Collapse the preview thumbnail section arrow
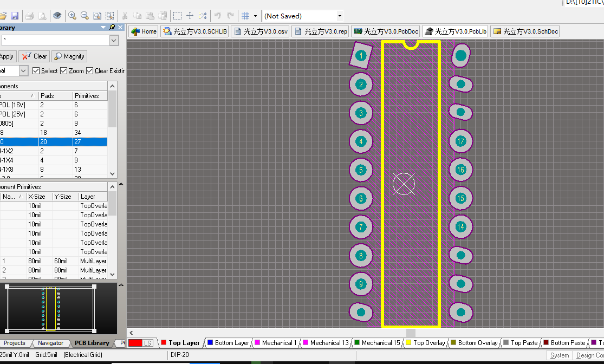 pyautogui.click(x=121, y=285)
